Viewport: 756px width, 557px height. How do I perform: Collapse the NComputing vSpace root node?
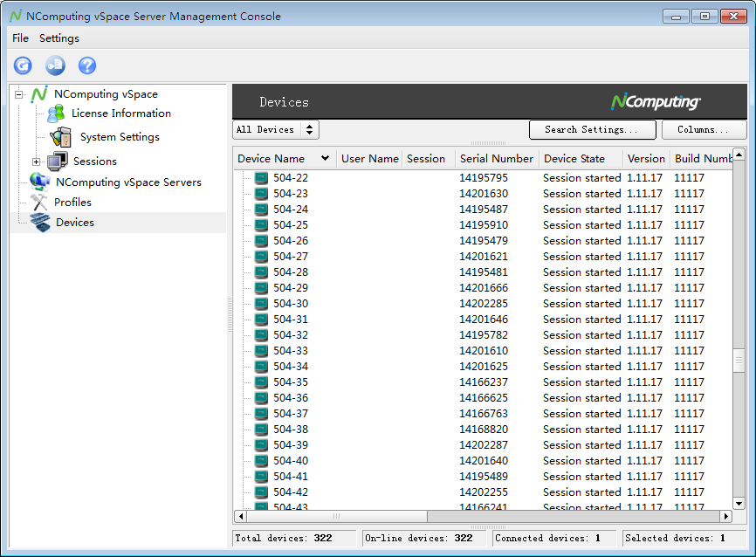[18, 94]
